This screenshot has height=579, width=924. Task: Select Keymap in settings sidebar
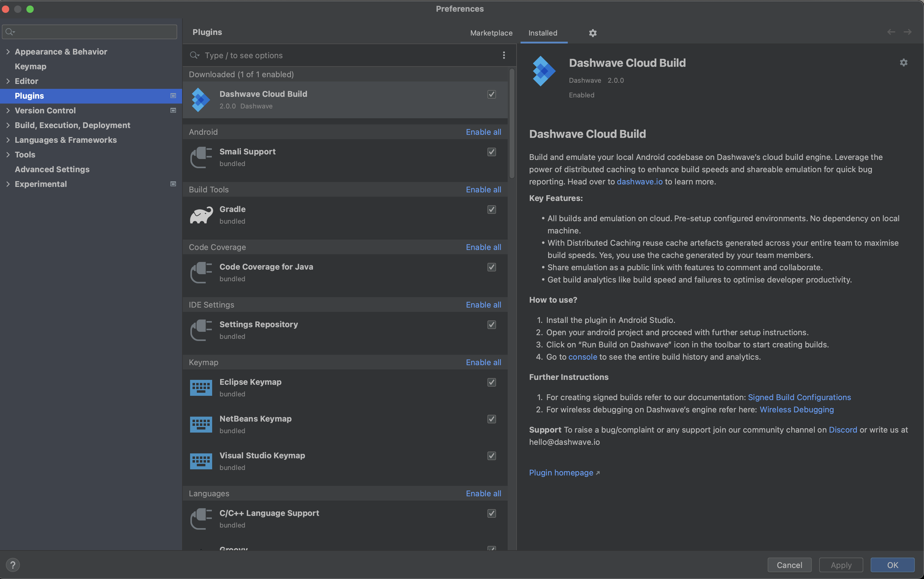click(30, 67)
